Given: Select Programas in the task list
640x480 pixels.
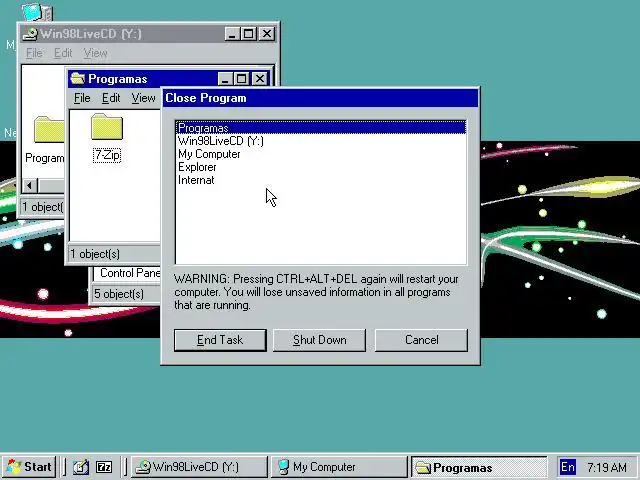Looking at the screenshot, I should point(321,128).
